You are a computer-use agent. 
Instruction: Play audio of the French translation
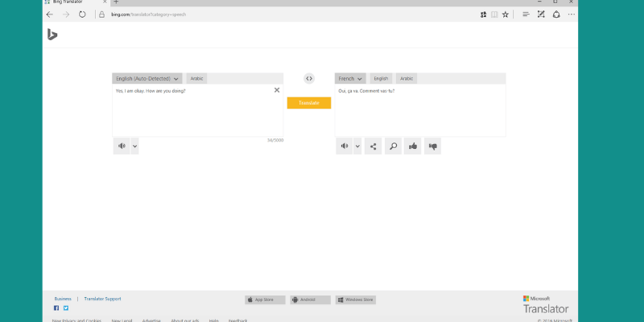pyautogui.click(x=345, y=147)
